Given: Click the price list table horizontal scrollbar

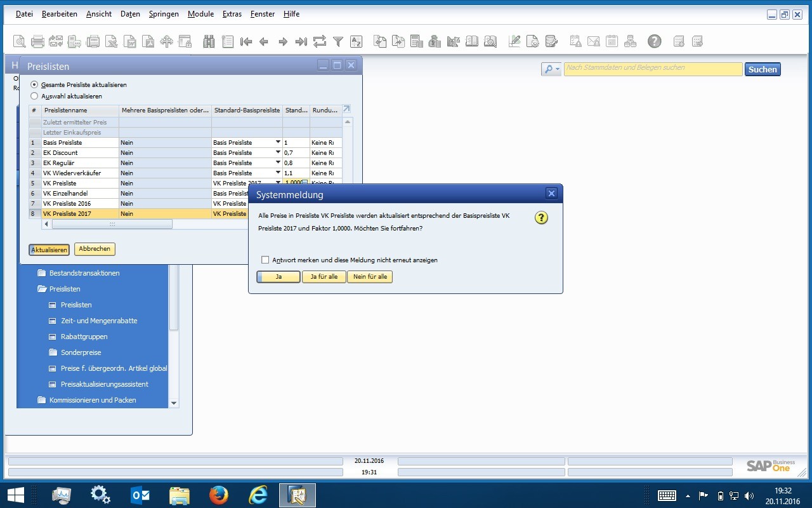Looking at the screenshot, I should pos(112,224).
